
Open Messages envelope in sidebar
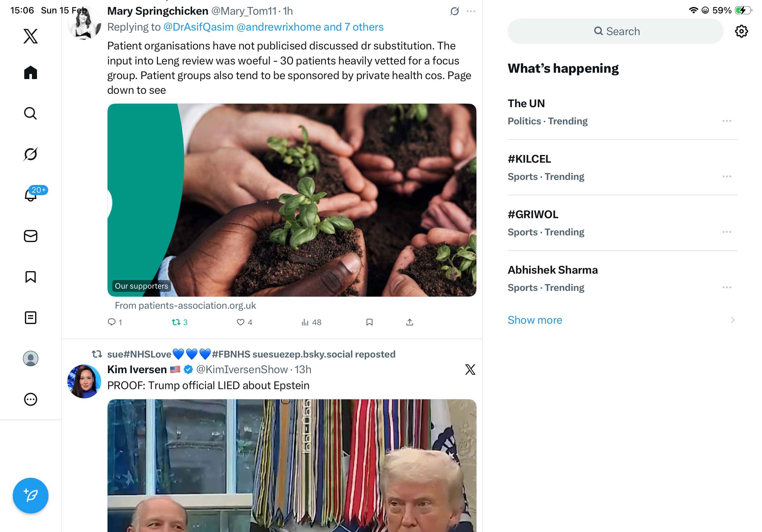click(31, 236)
